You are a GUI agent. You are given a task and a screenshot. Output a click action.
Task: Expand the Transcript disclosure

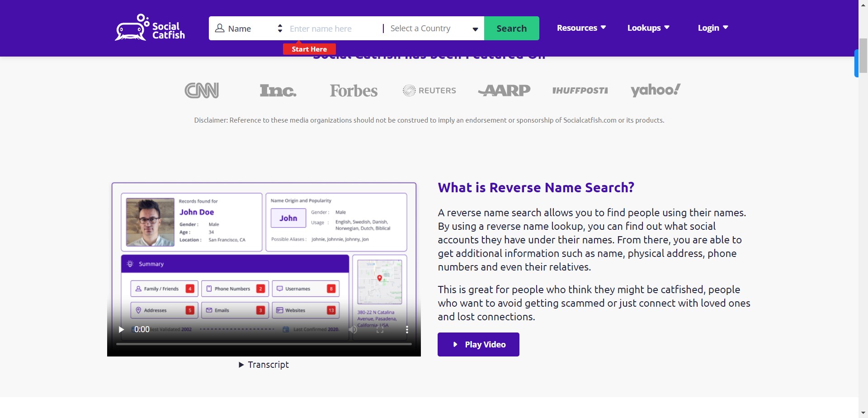264,365
